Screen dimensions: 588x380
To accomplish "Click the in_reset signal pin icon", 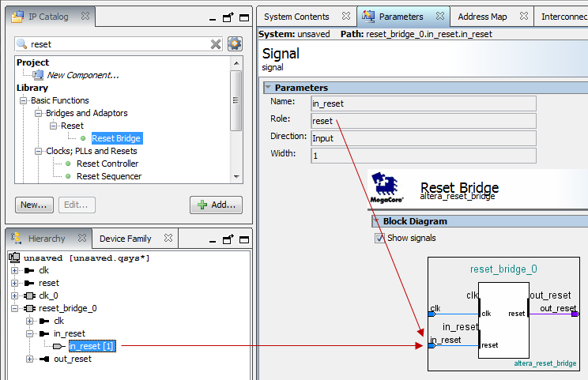I will coord(58,346).
